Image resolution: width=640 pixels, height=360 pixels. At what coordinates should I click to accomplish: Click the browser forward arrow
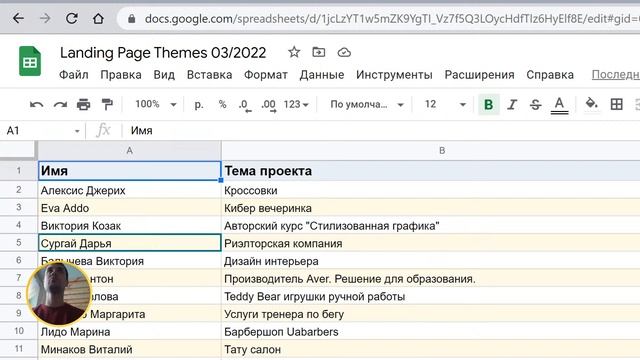click(45, 18)
